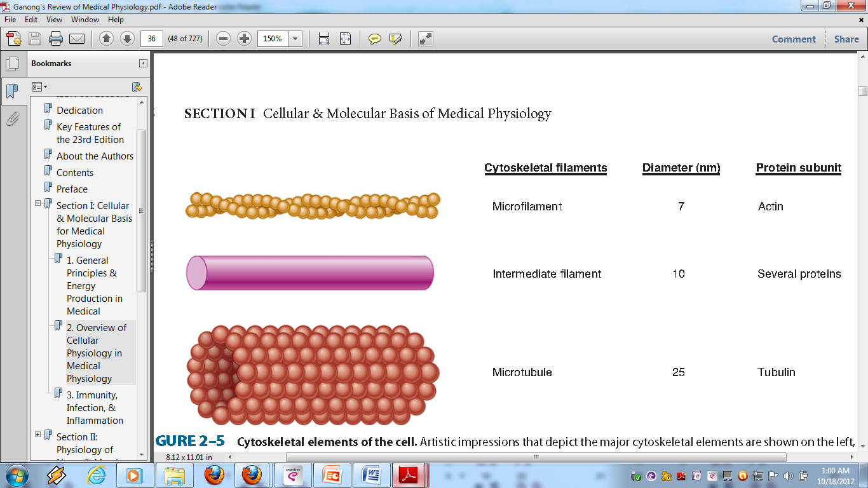This screenshot has height=488, width=868.
Task: Send file by email envelope icon
Action: point(77,39)
